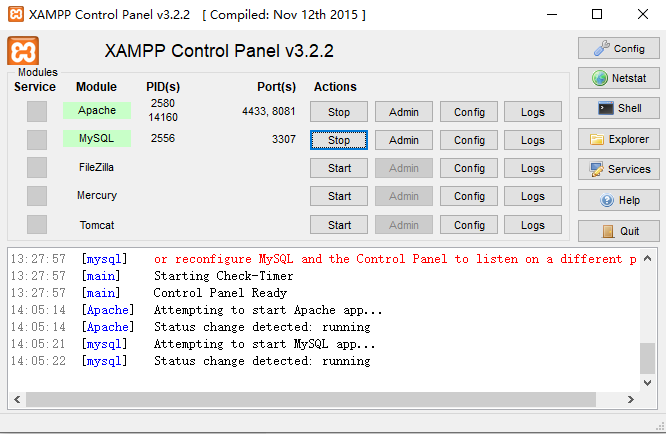Click the MySQL module label
This screenshot has height=434, width=666.
point(97,138)
